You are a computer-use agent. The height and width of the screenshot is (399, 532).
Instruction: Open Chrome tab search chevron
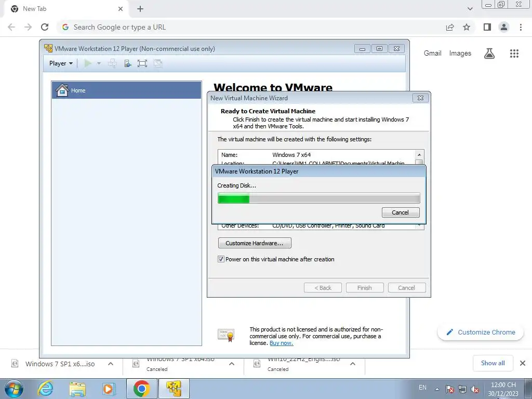pyautogui.click(x=470, y=9)
